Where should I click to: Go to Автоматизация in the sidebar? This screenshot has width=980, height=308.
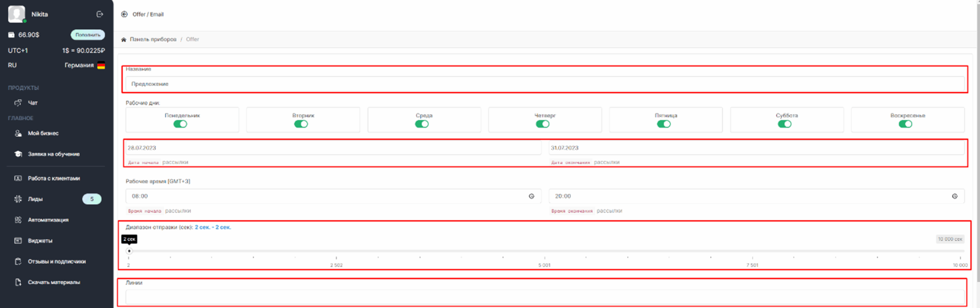click(48, 220)
